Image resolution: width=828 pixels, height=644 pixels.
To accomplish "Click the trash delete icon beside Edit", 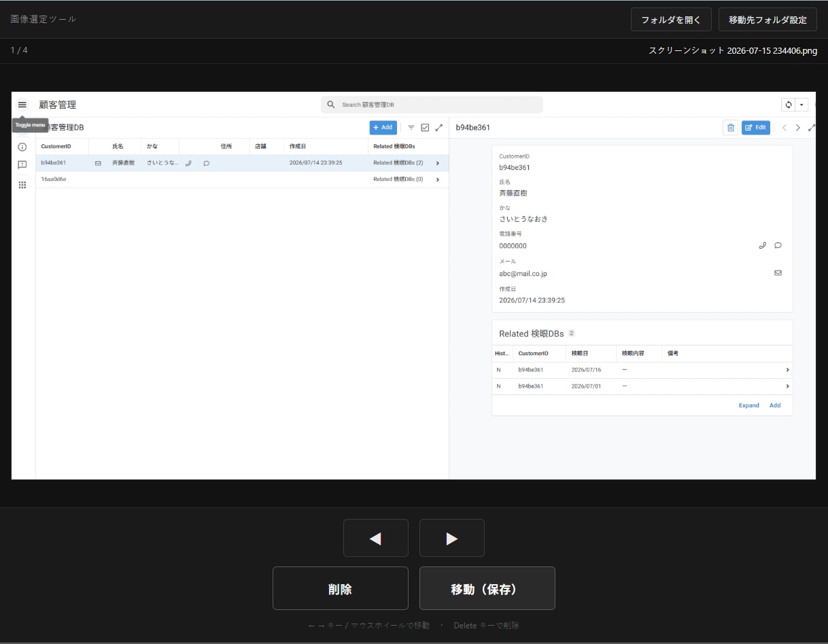I will click(731, 127).
